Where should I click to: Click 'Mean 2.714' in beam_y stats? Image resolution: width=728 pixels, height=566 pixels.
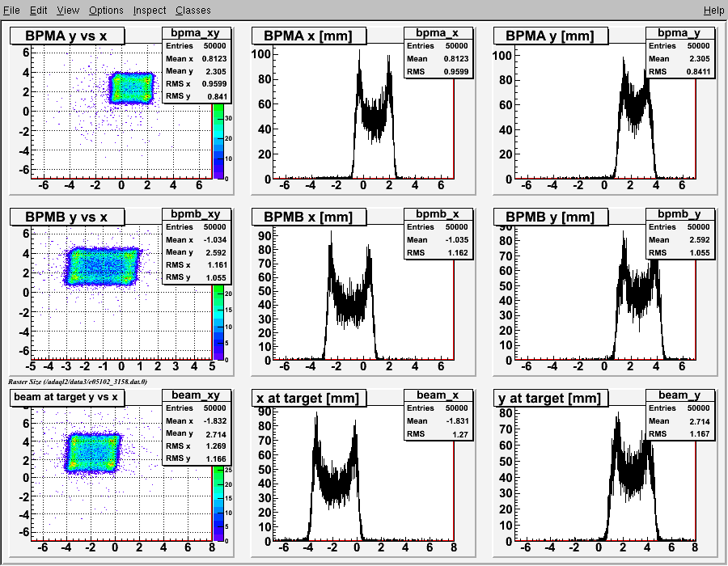pyautogui.click(x=679, y=421)
